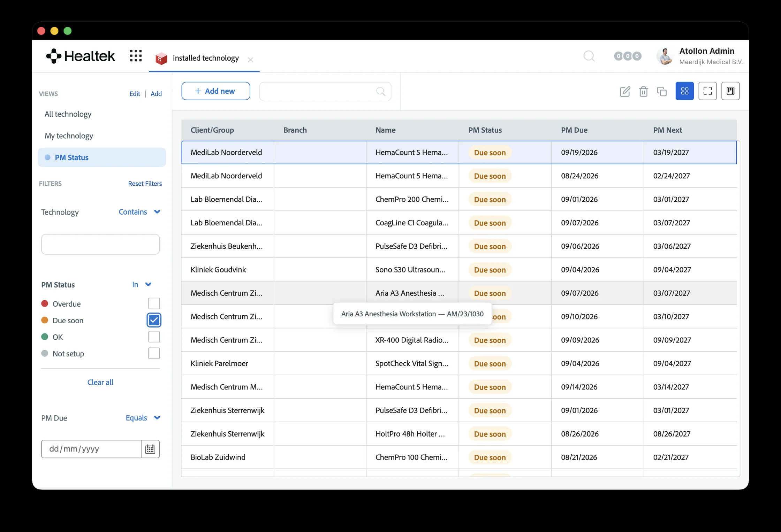The width and height of the screenshot is (781, 532).
Task: Uncheck the Due soon checkbox
Action: [154, 320]
